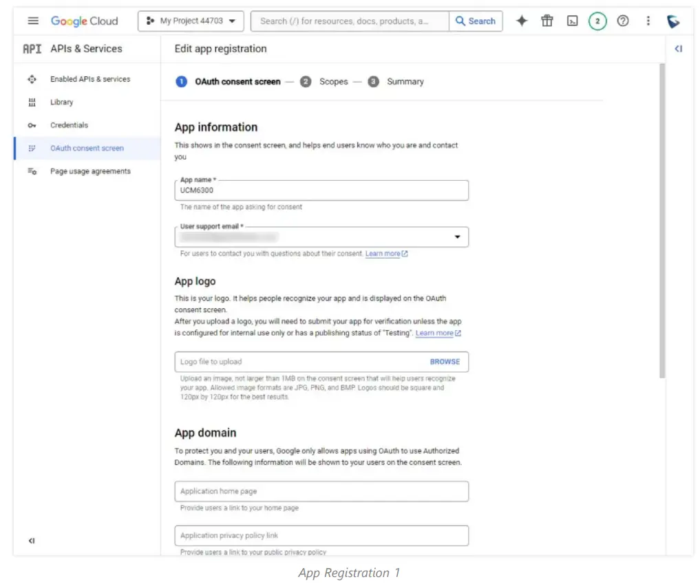Focus the resources search field

tap(350, 21)
